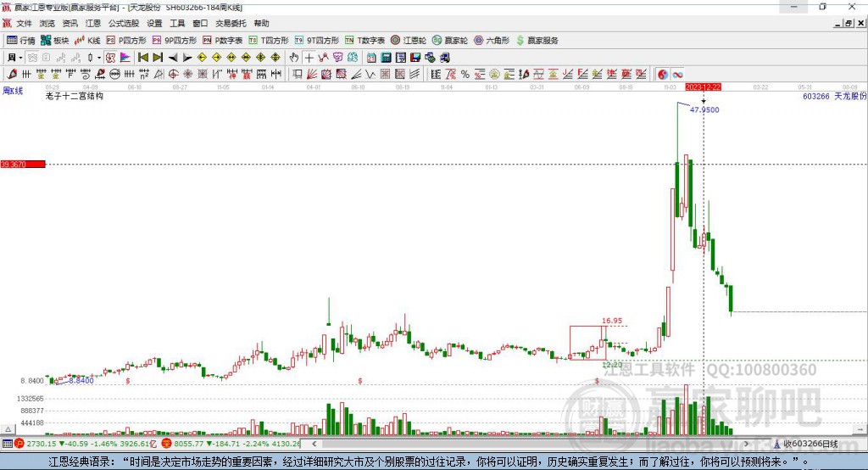868x470 pixels.
Task: Select the hand pan tool
Action: (294, 58)
